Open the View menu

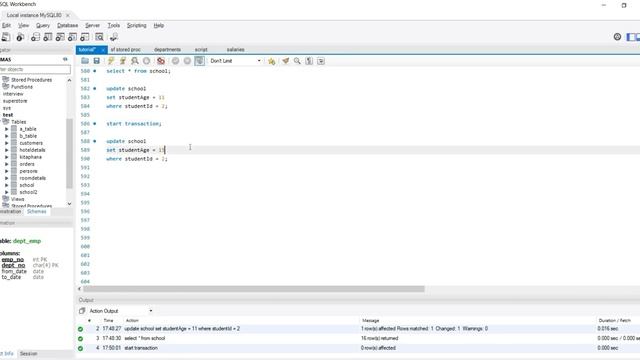[23, 25]
